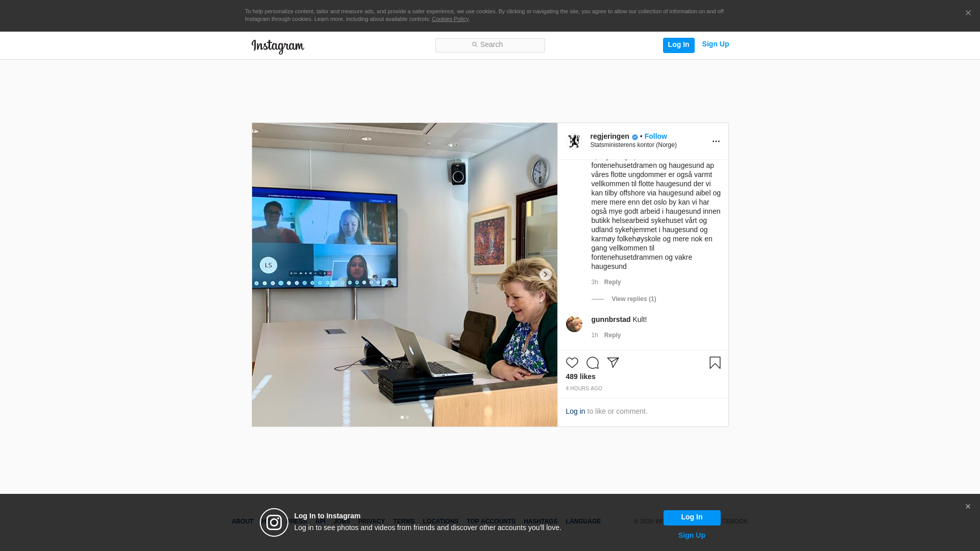Open the TERMS footer link
Viewport: 980px width, 551px height.
click(404, 521)
